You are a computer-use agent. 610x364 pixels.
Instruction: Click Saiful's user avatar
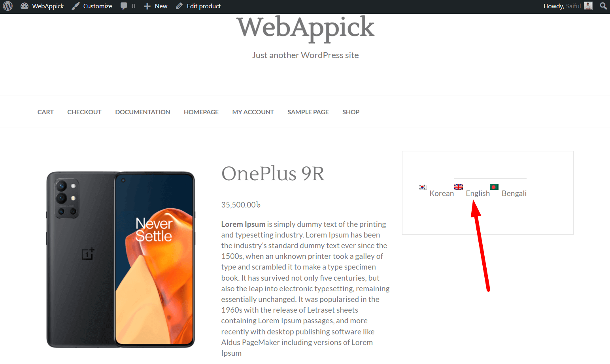click(588, 6)
